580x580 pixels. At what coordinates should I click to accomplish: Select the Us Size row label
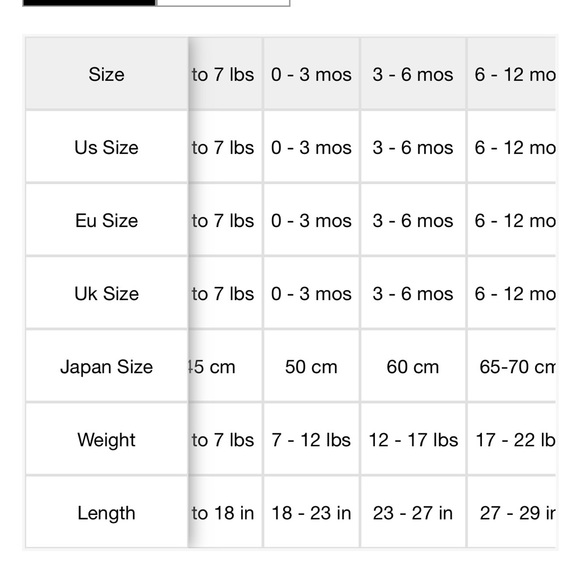107,146
